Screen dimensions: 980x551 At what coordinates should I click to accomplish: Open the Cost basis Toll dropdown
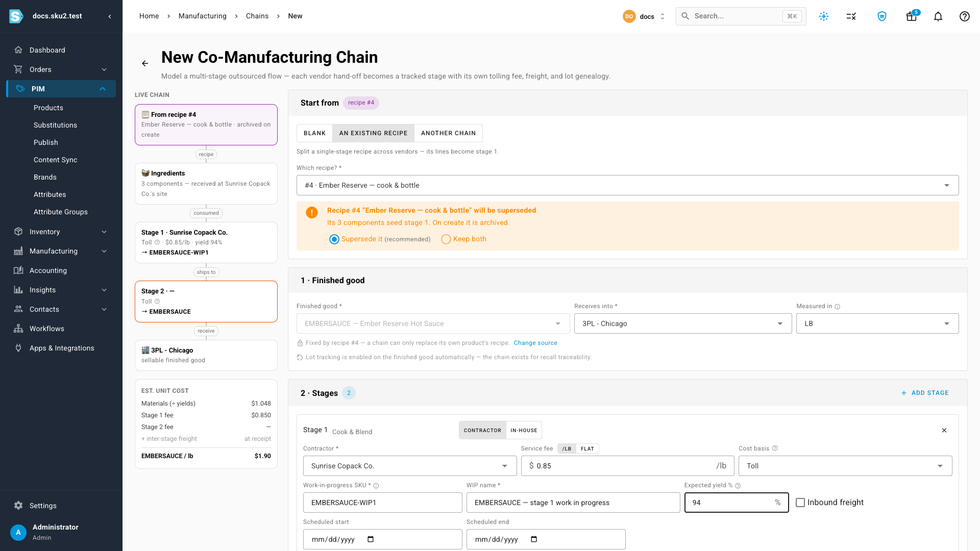pyautogui.click(x=845, y=466)
